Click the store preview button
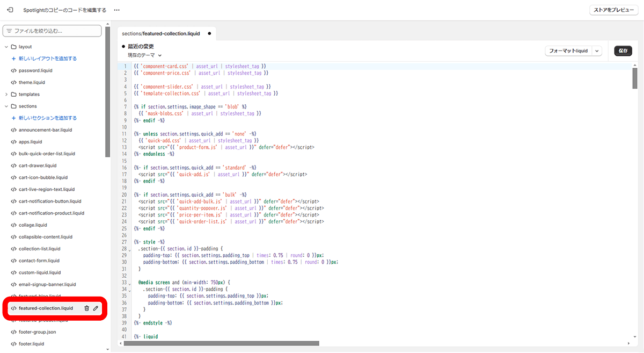The image size is (644, 353). 614,10
